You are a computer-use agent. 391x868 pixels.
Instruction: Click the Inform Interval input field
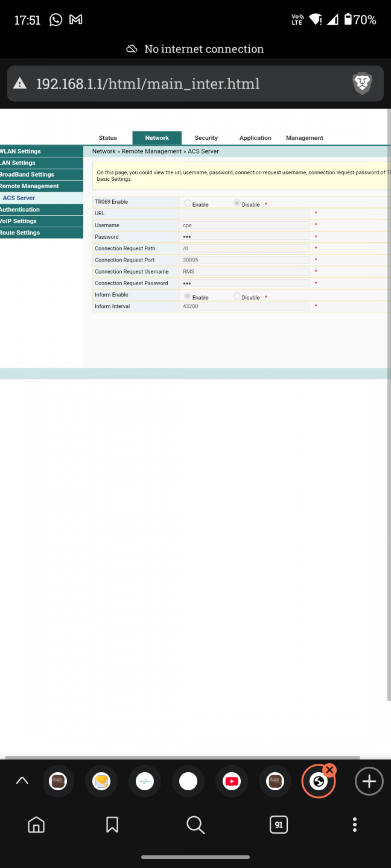tap(245, 306)
